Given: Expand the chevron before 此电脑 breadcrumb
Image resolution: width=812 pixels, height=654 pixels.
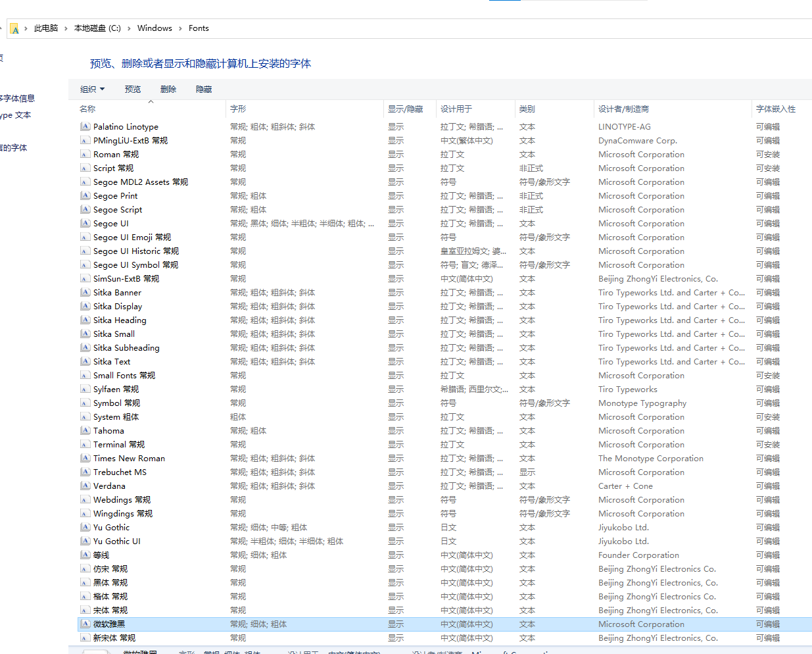Looking at the screenshot, I should coord(26,28).
